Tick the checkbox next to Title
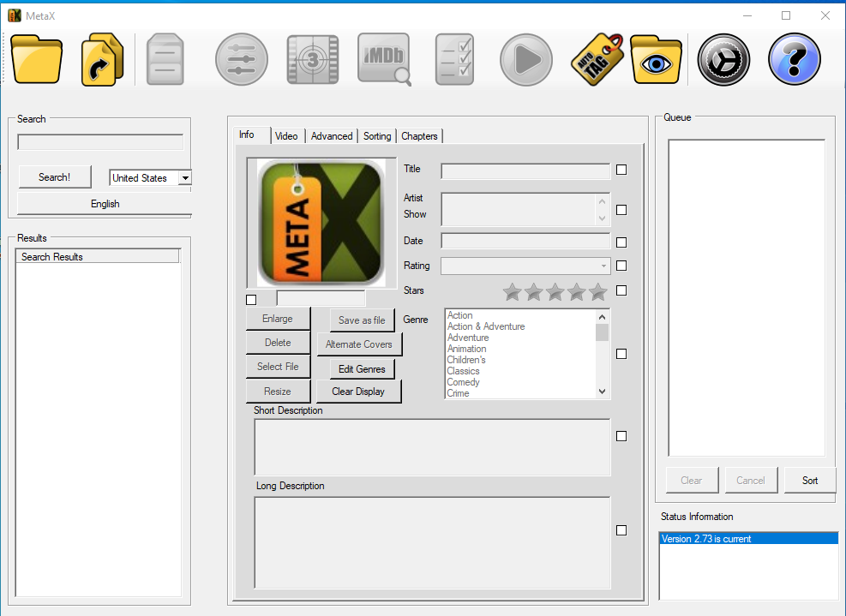Screen dimensions: 846x616 click(x=621, y=170)
